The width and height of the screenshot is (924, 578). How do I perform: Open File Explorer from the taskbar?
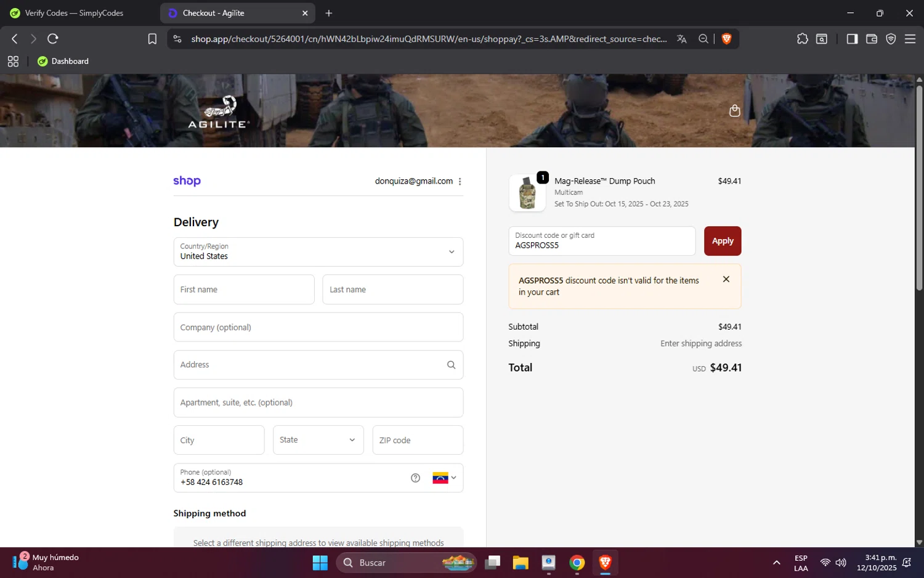[x=521, y=563]
